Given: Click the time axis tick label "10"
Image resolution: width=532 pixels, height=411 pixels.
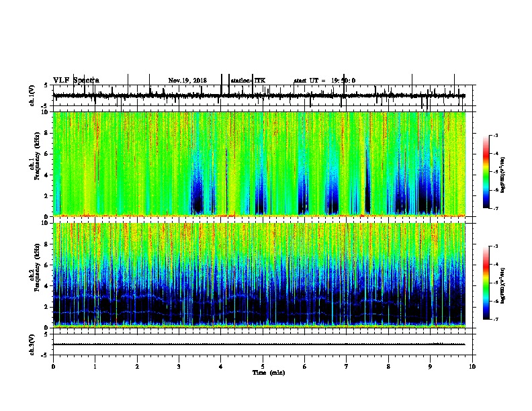Looking at the screenshot, I should (472, 366).
